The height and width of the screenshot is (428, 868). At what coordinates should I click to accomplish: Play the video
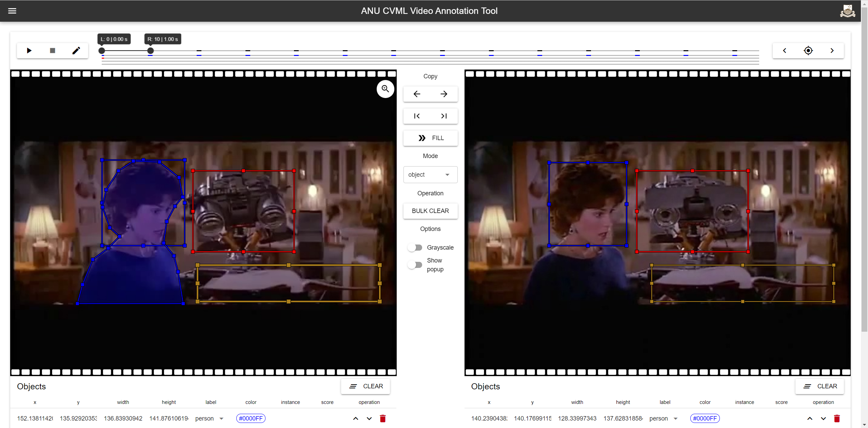point(29,51)
